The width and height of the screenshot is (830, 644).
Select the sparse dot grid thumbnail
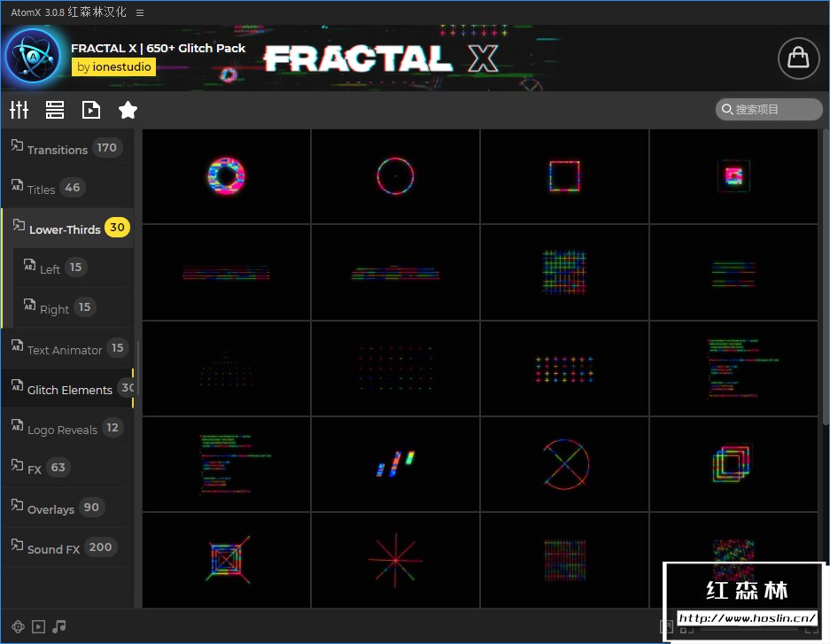coord(395,369)
